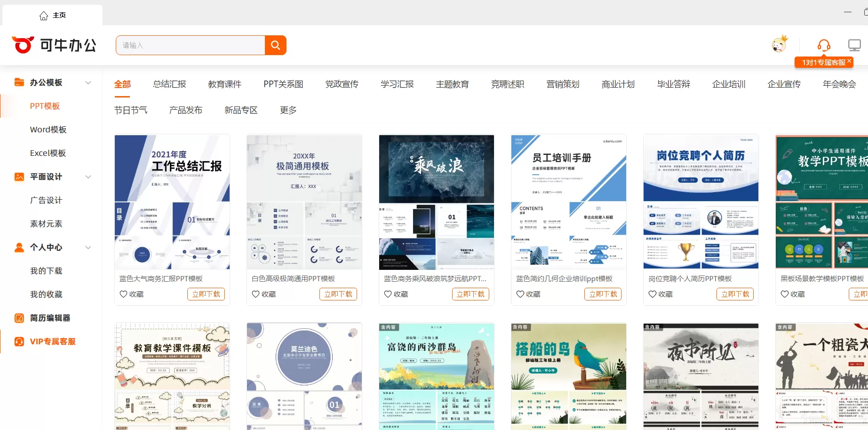Image resolution: width=868 pixels, height=430 pixels.
Task: Favorite the 蓝色大气商务汇报PPT模板 heart
Action: [124, 294]
